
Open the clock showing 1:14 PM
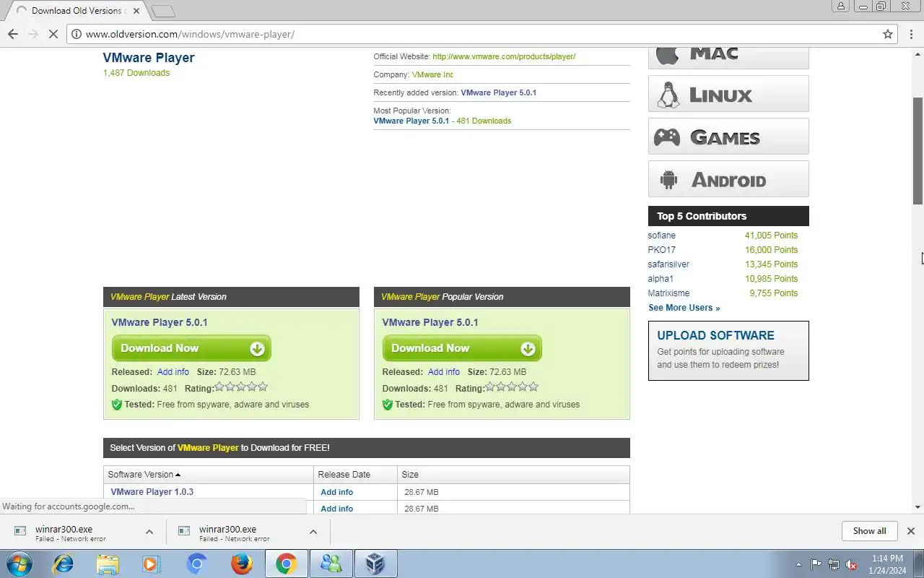(x=887, y=564)
